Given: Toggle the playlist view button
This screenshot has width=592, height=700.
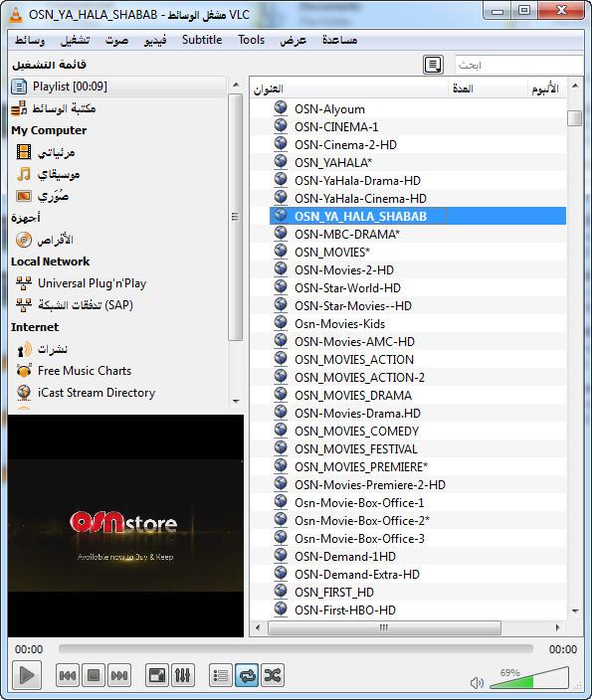Looking at the screenshot, I should pos(220,675).
